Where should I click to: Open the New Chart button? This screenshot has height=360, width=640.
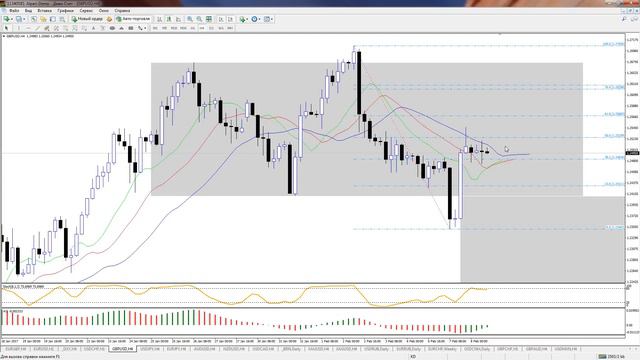7,19
